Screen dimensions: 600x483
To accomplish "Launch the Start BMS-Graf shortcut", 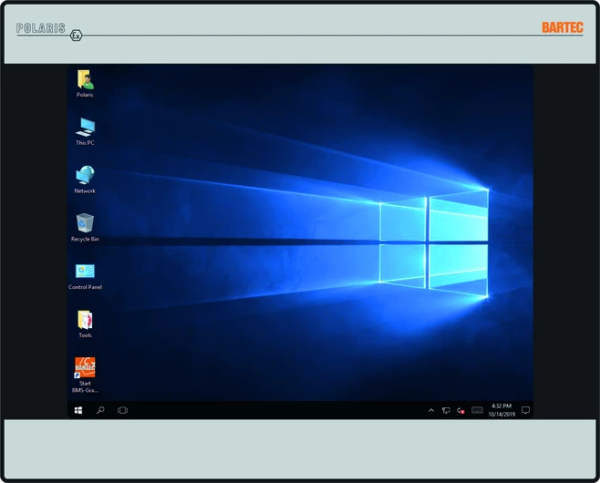I will pyautogui.click(x=85, y=368).
